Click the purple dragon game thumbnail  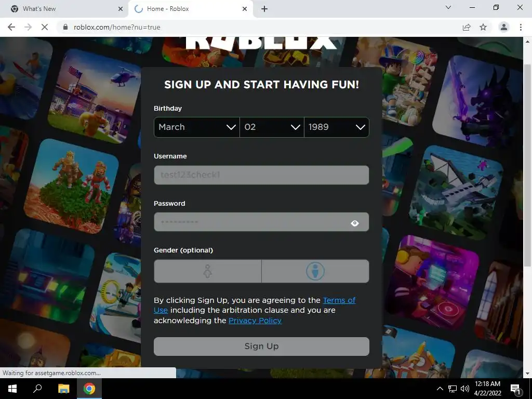pyautogui.click(x=478, y=102)
